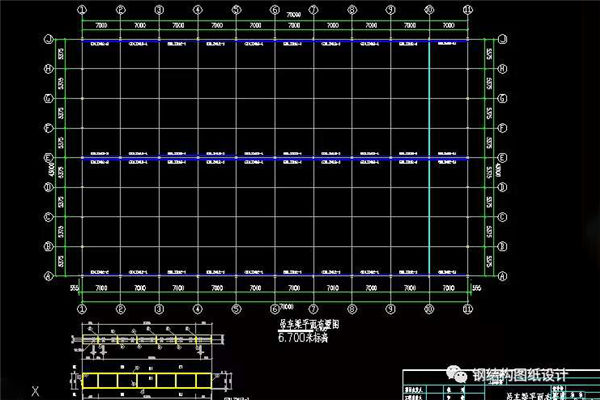Select the title block table at bottom right
Image resolution: width=600 pixels, height=400 pixels.
click(x=500, y=392)
